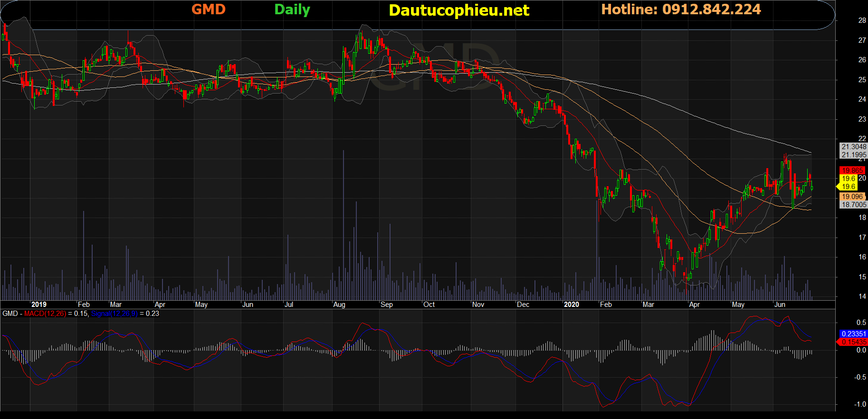Click the 21.1995 indicator value tag
The image size is (868, 419).
pos(854,155)
